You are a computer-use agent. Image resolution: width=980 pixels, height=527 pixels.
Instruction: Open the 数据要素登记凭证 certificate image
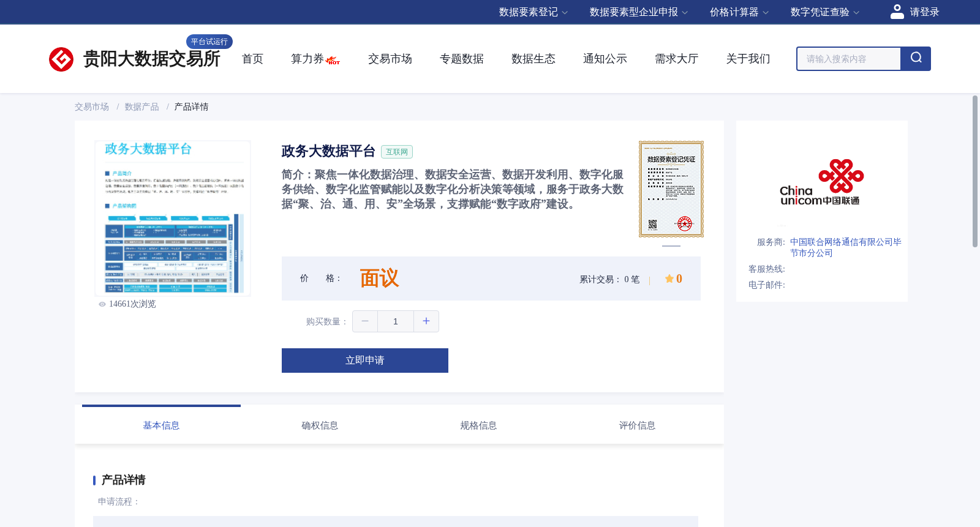pyautogui.click(x=671, y=189)
